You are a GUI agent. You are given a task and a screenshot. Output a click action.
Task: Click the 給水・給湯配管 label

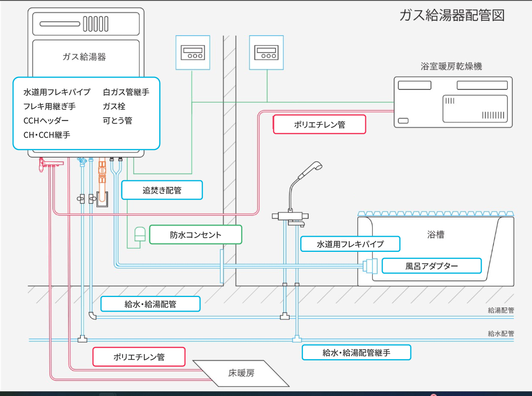point(150,304)
